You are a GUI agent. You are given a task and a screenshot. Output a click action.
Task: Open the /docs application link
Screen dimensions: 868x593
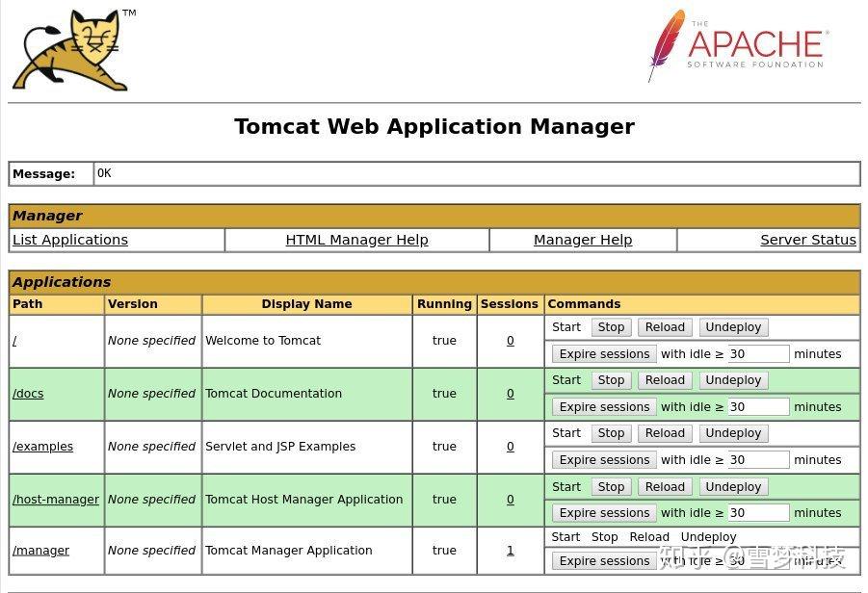pos(28,393)
